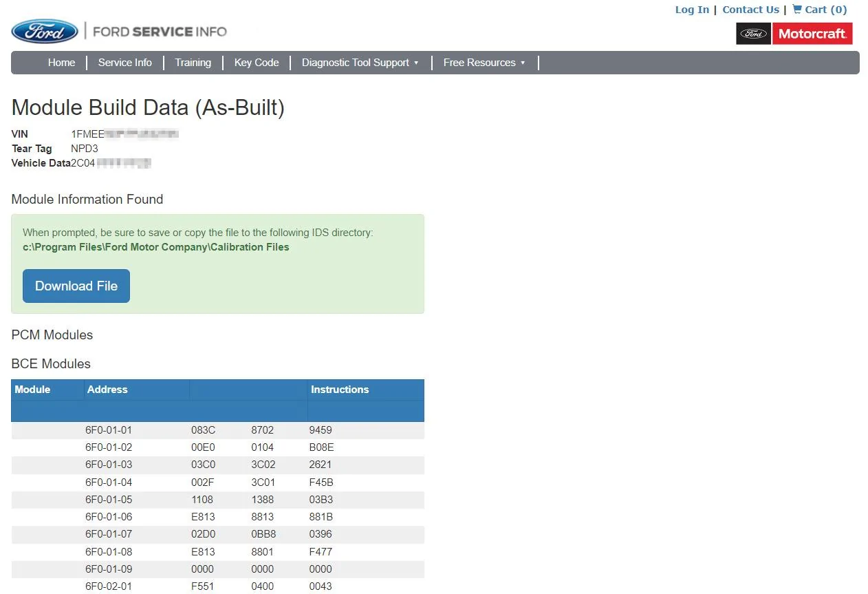868x594 pixels.
Task: Select the Training menu item
Action: click(x=193, y=63)
